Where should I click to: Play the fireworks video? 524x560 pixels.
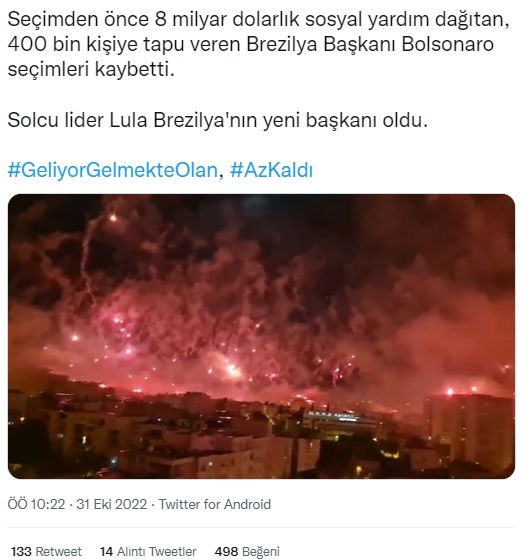point(261,336)
